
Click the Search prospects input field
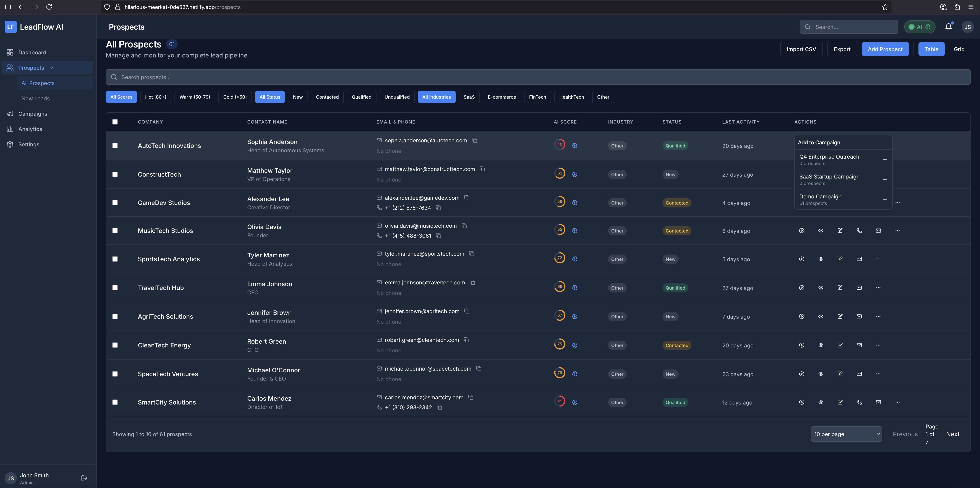(x=538, y=77)
